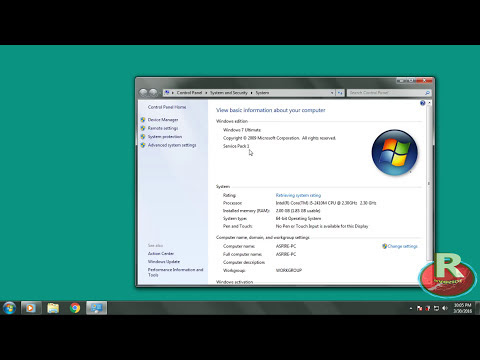Click System and Security breadcrumb segment
The width and height of the screenshot is (480, 360).
(x=229, y=93)
